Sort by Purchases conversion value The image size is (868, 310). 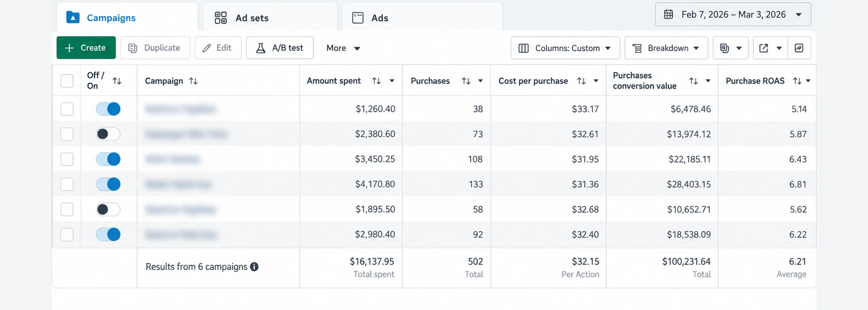click(694, 81)
